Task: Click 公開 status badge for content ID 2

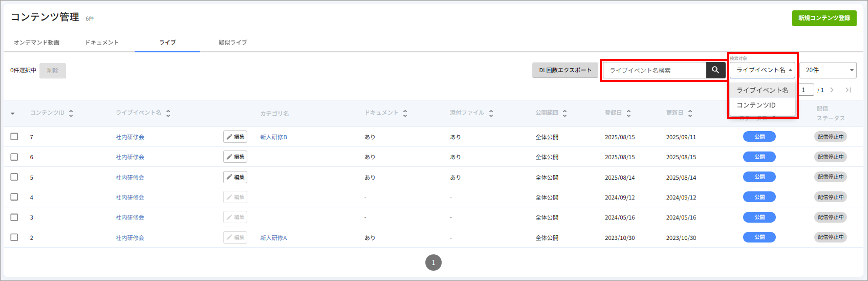Action: pos(759,237)
